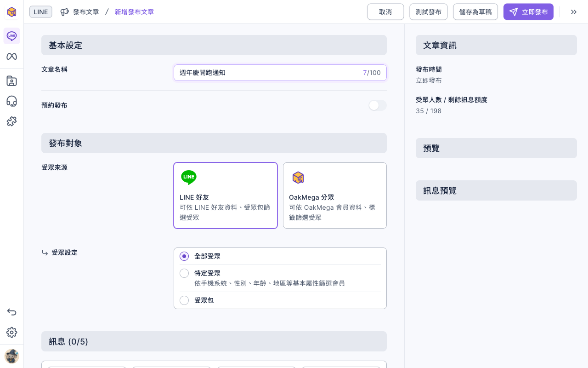Click the 基本設定 section header

(214, 45)
